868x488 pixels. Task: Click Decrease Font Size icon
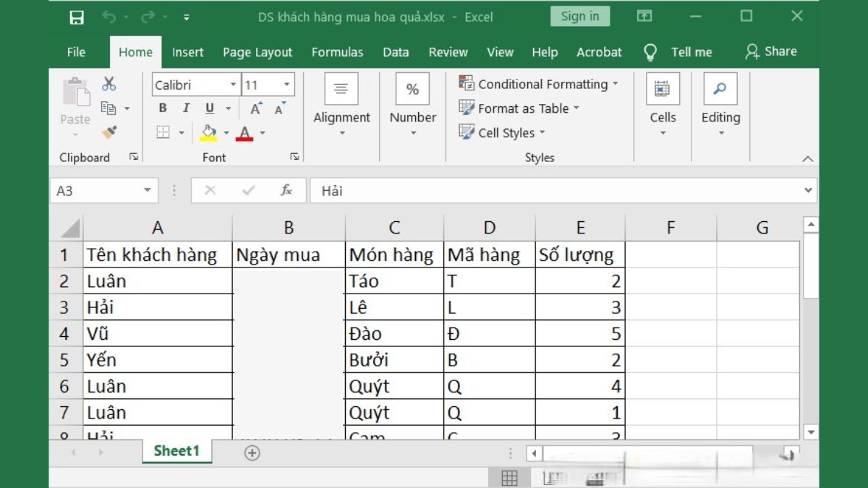280,108
